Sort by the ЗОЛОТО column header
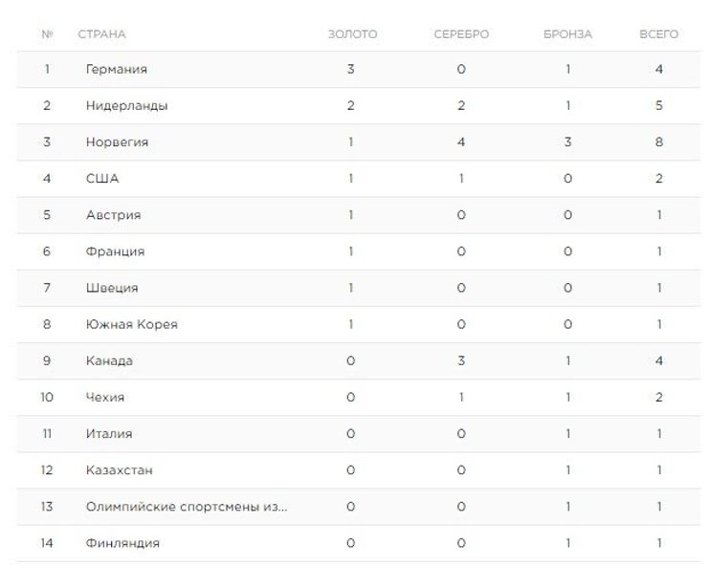Viewport: 708px width, 588px height. [x=352, y=34]
